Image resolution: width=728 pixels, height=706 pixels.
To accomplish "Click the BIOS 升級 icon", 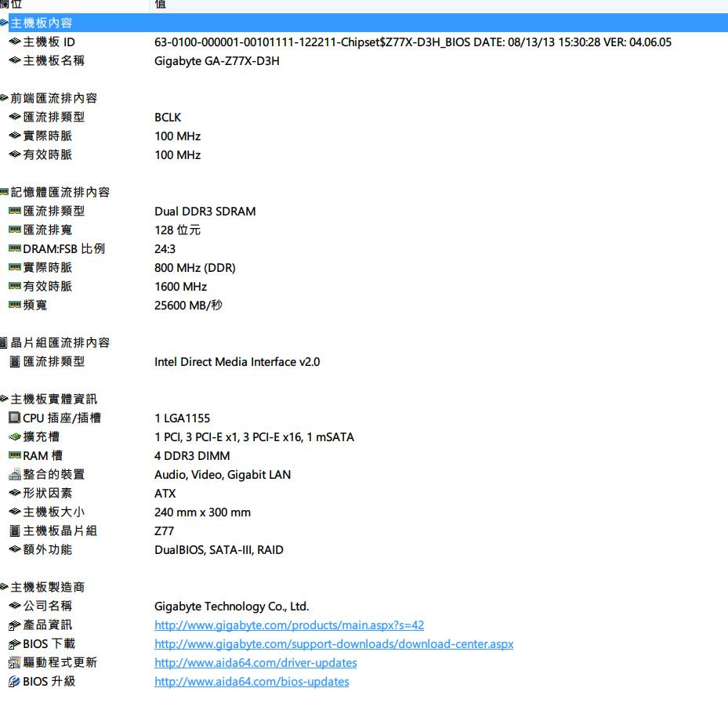I will pyautogui.click(x=15, y=681).
